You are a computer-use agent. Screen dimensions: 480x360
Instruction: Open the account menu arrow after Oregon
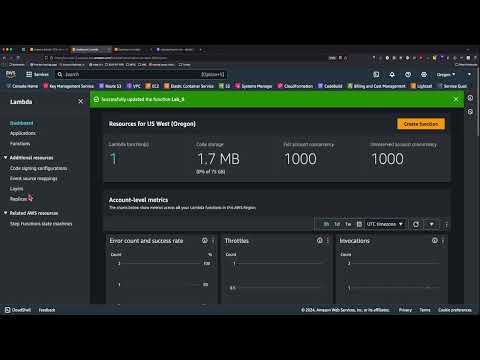[469, 74]
